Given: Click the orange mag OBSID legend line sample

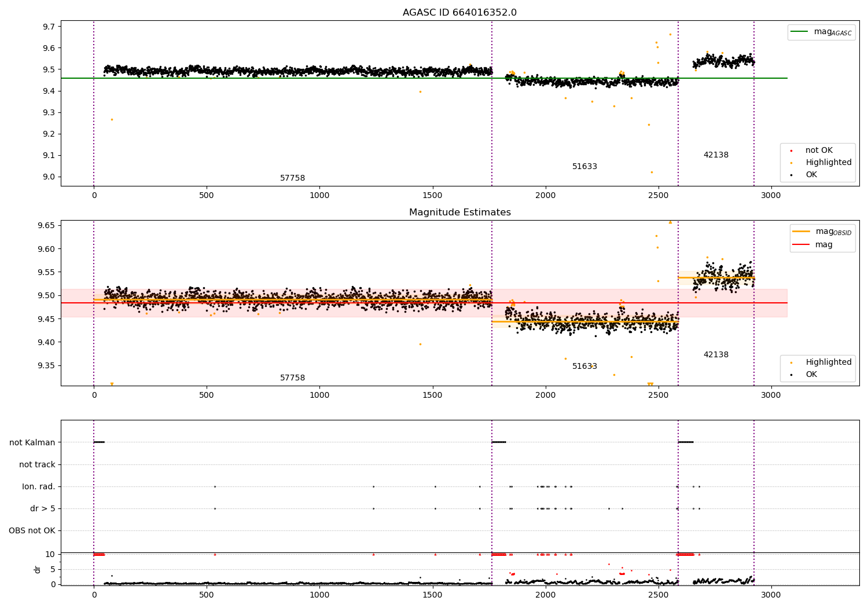Looking at the screenshot, I should pos(801,232).
